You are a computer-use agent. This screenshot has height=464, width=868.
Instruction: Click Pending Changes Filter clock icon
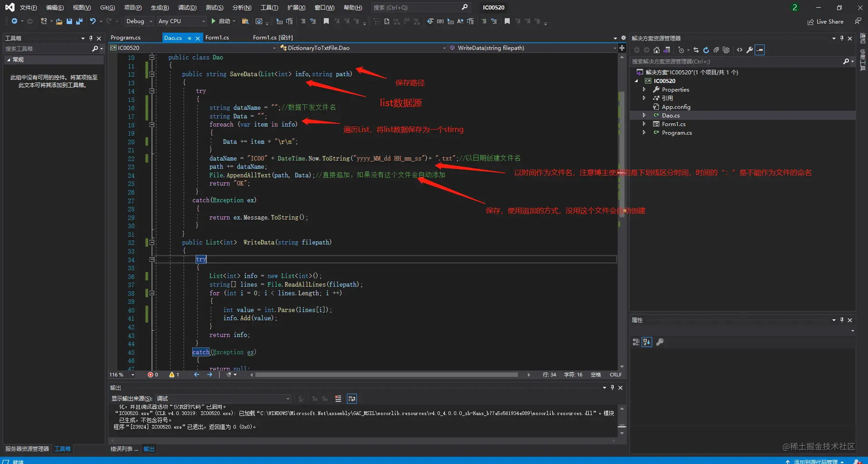681,50
